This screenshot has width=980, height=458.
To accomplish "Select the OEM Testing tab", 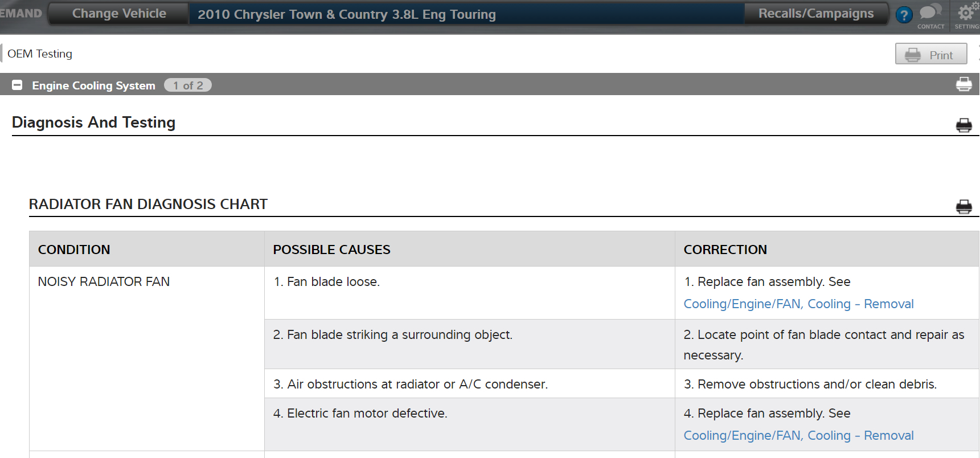I will point(40,54).
